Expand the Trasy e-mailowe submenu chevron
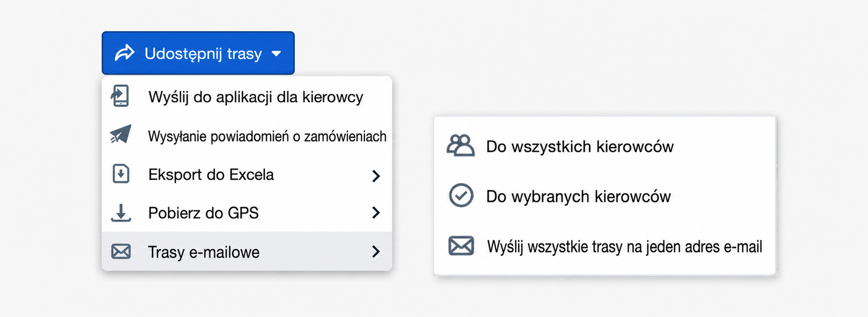 pyautogui.click(x=376, y=251)
